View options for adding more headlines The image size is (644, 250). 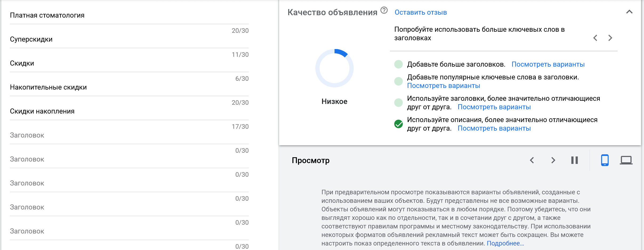548,64
